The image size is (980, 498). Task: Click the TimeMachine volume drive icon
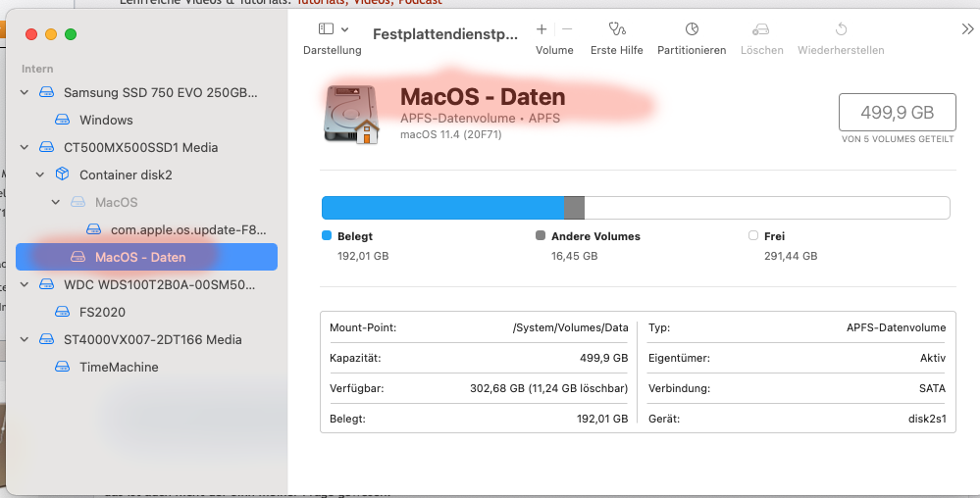pyautogui.click(x=62, y=367)
